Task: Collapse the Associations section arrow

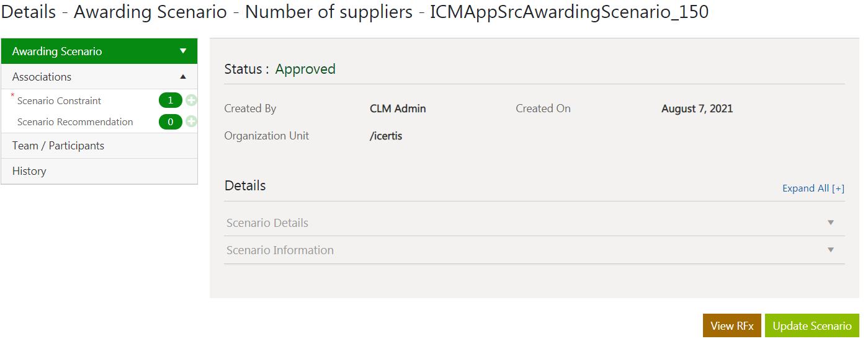Action: [x=183, y=77]
